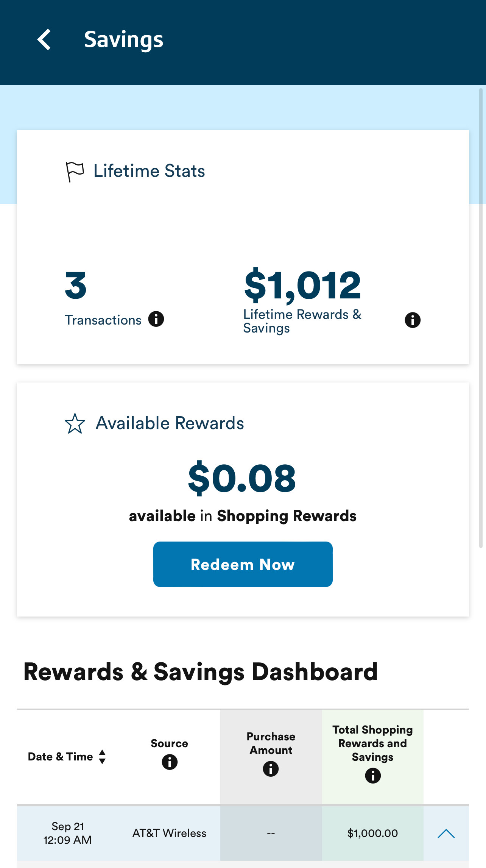Open the Transactions info tooltip
The image size is (486, 868).
(156, 319)
